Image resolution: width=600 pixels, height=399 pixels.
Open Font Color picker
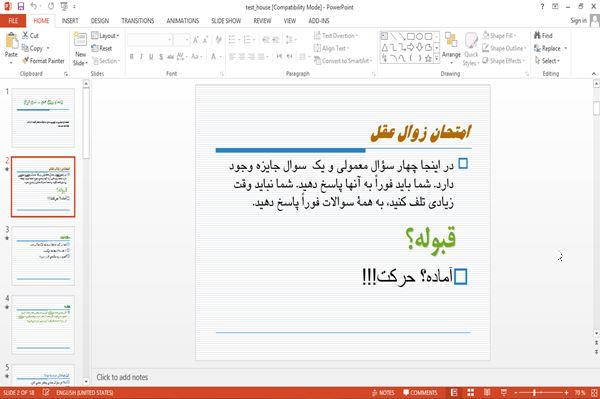pos(216,57)
